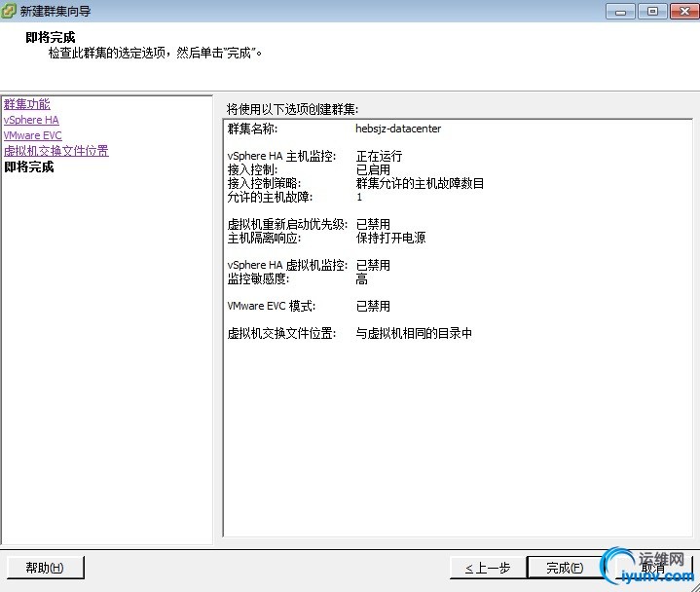The width and height of the screenshot is (700, 592).
Task: Select the current 即将完成 step
Action: click(29, 166)
